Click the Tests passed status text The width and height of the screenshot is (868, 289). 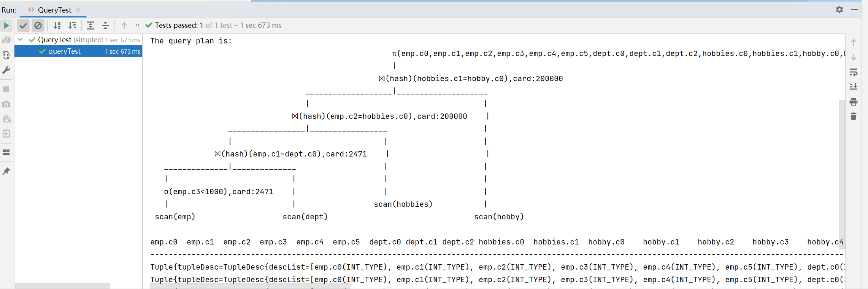[x=218, y=26]
